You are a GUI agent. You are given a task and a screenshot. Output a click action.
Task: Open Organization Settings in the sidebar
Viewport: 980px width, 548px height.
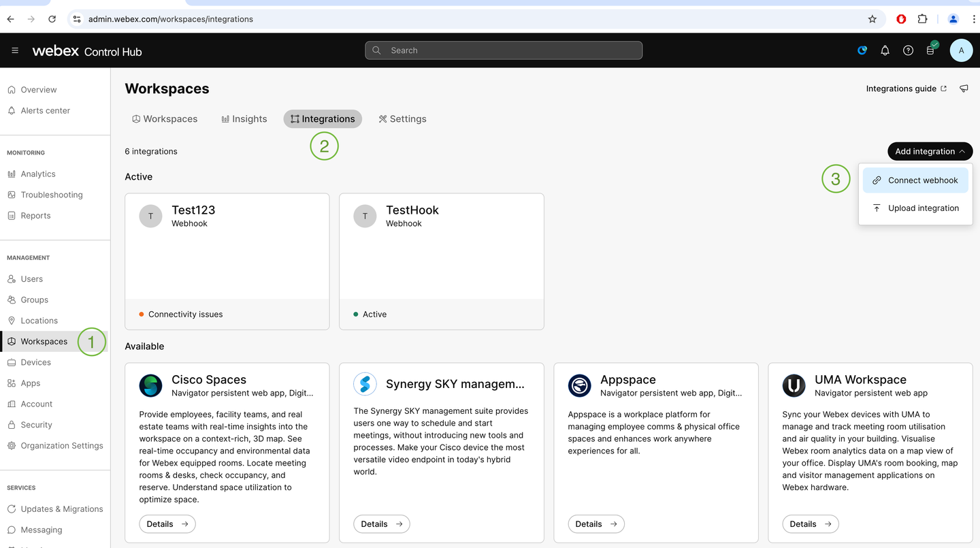(x=54, y=446)
